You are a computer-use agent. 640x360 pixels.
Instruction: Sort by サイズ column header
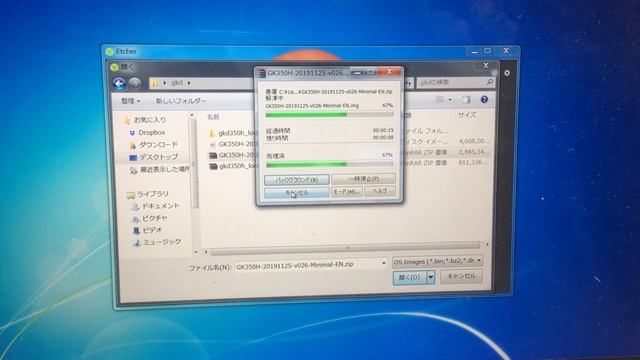pyautogui.click(x=467, y=116)
